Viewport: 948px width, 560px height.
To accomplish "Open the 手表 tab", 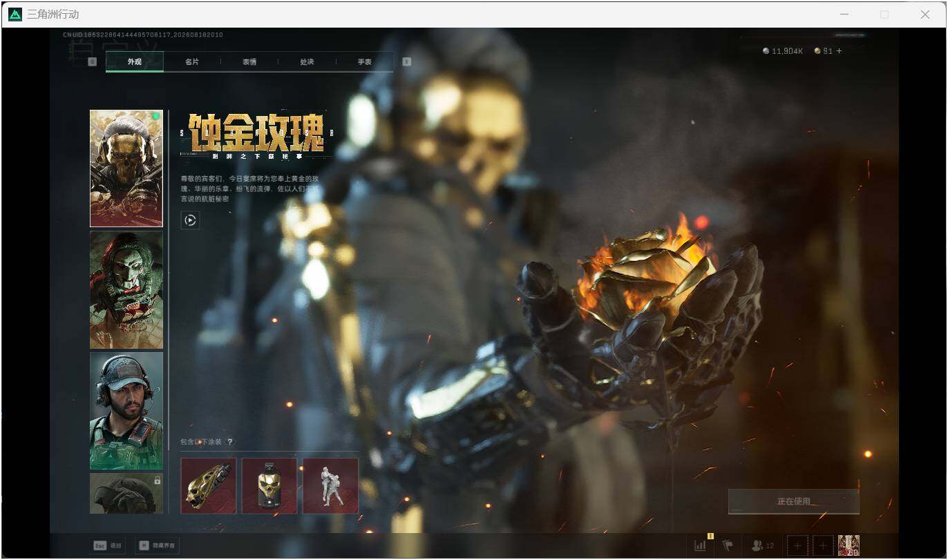I will click(364, 61).
